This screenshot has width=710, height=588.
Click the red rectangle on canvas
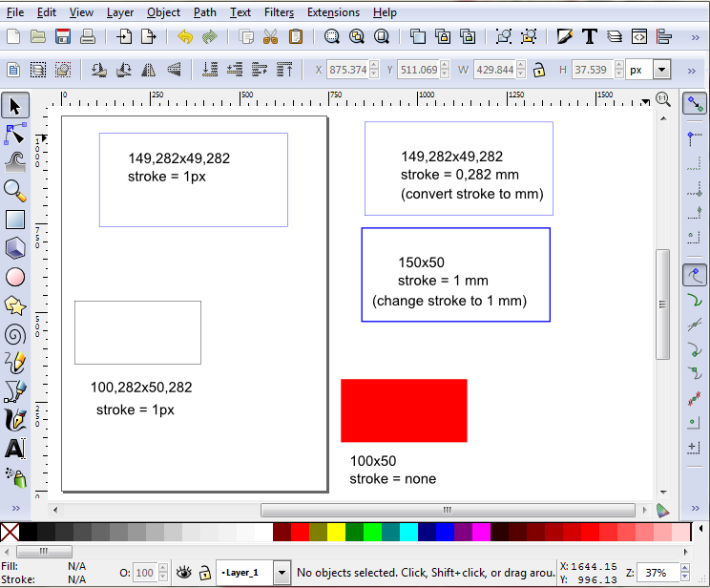click(x=404, y=410)
